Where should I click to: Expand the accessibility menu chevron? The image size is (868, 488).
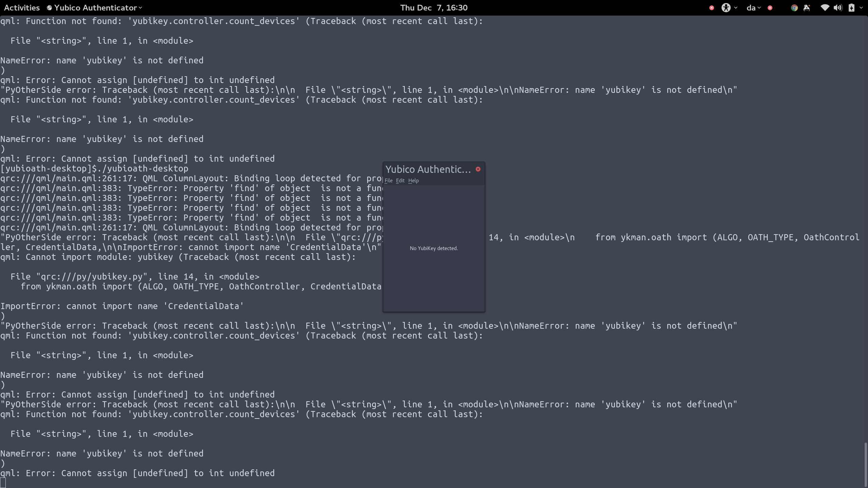735,7
